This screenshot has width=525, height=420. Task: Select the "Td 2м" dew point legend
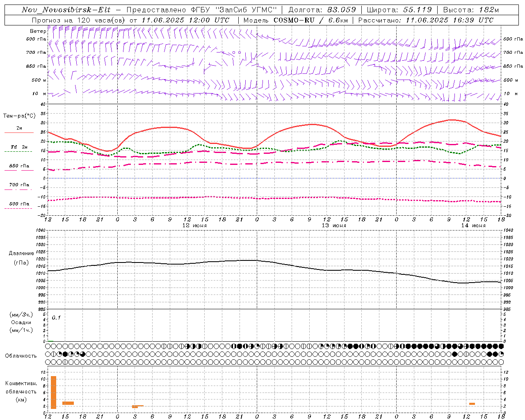click(19, 147)
